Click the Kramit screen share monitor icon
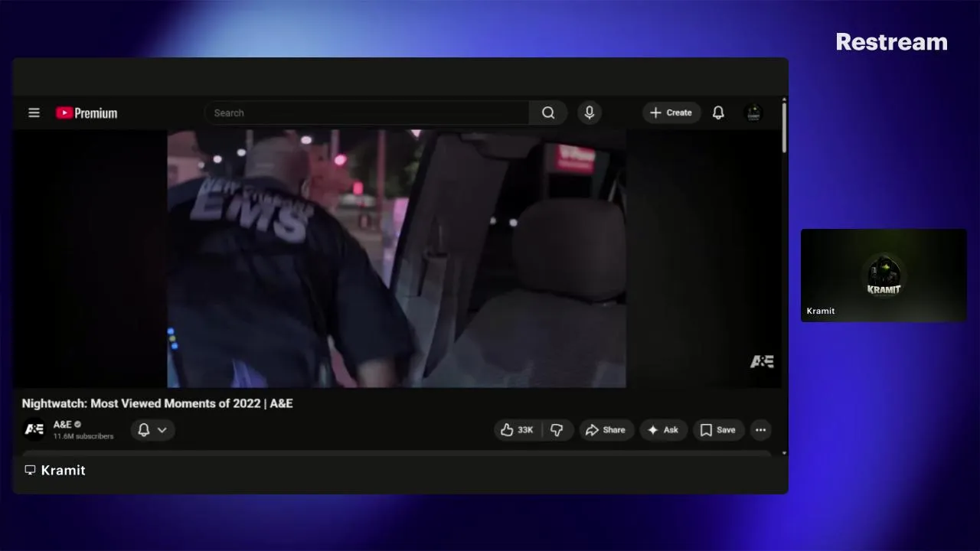This screenshot has width=980, height=551. tap(30, 470)
